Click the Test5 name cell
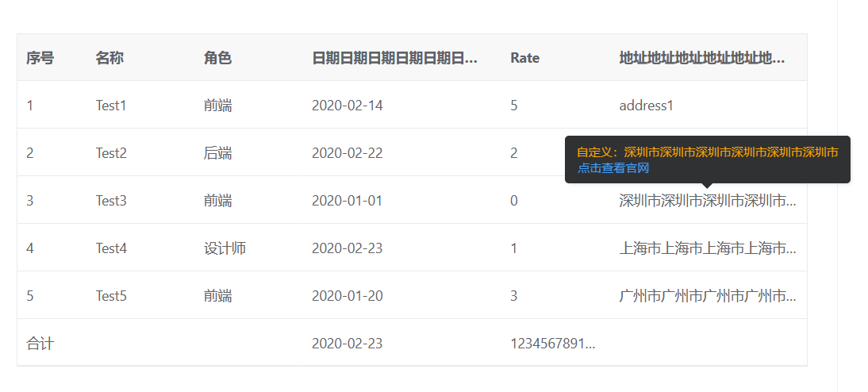 point(111,296)
